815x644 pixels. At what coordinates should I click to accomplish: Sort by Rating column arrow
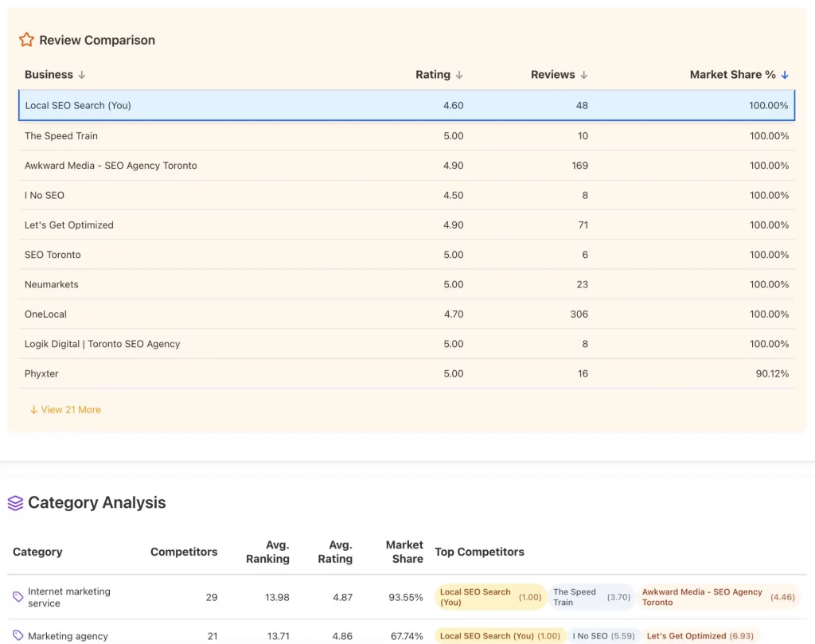coord(459,75)
